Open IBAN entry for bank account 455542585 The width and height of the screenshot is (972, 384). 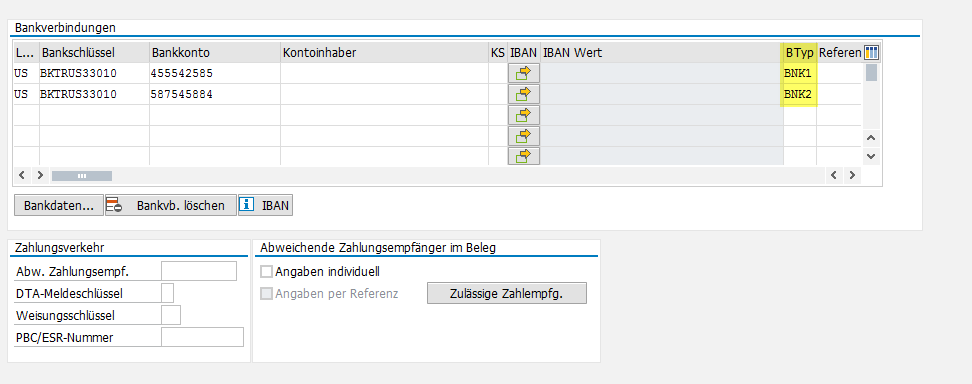(524, 73)
